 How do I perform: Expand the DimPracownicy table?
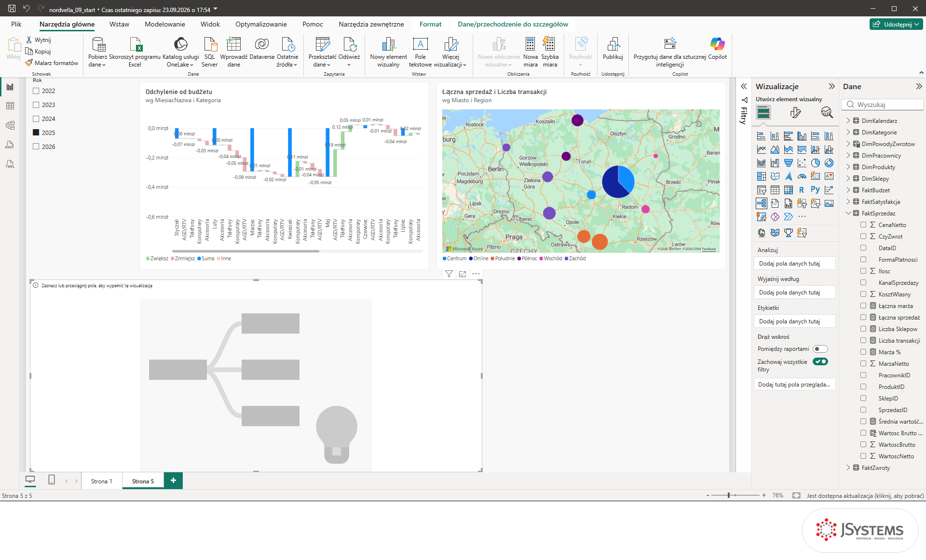tap(848, 155)
